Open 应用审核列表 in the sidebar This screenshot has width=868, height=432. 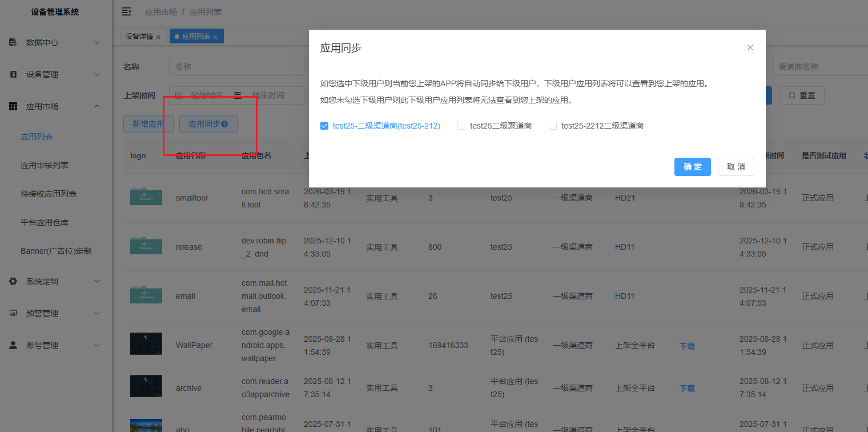click(45, 165)
